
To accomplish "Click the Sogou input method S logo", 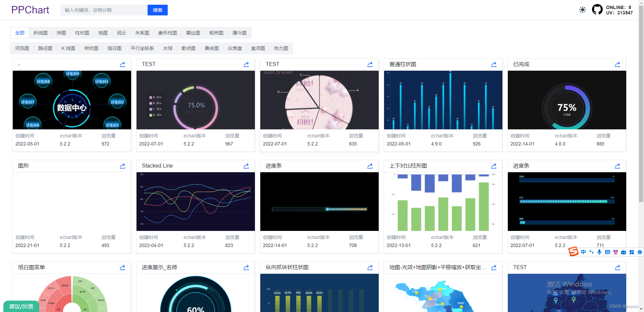I will click(x=574, y=251).
